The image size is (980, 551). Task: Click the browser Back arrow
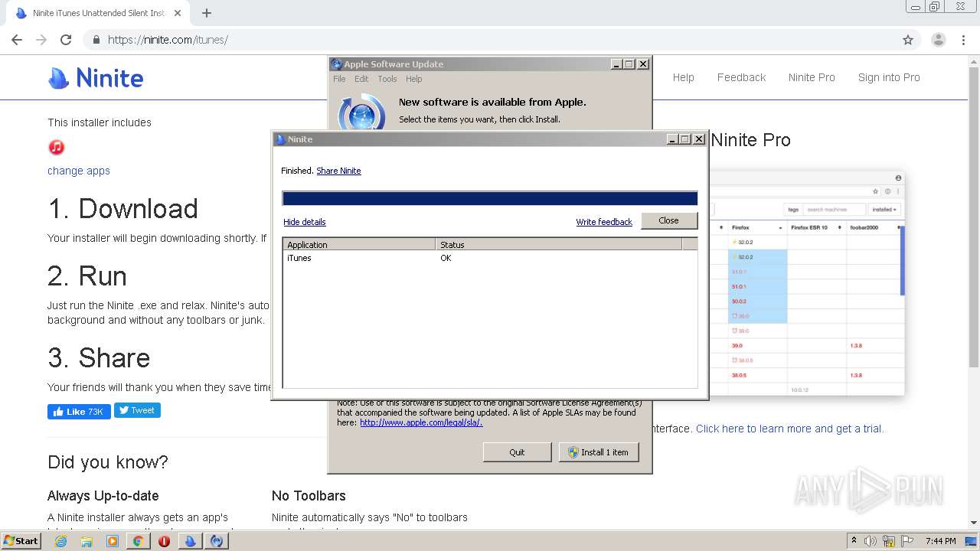(17, 40)
